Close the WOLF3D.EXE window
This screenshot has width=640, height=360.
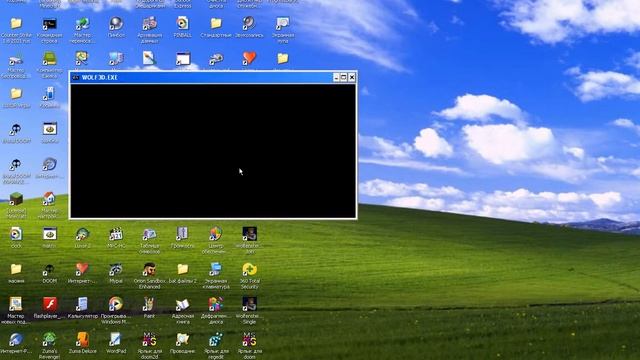point(352,77)
